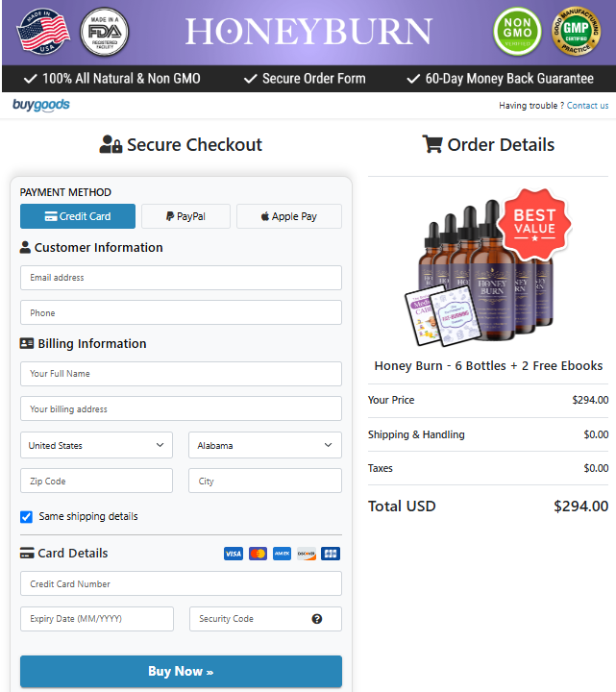
Task: Click the Made in USA flag badge
Action: pyautogui.click(x=43, y=33)
